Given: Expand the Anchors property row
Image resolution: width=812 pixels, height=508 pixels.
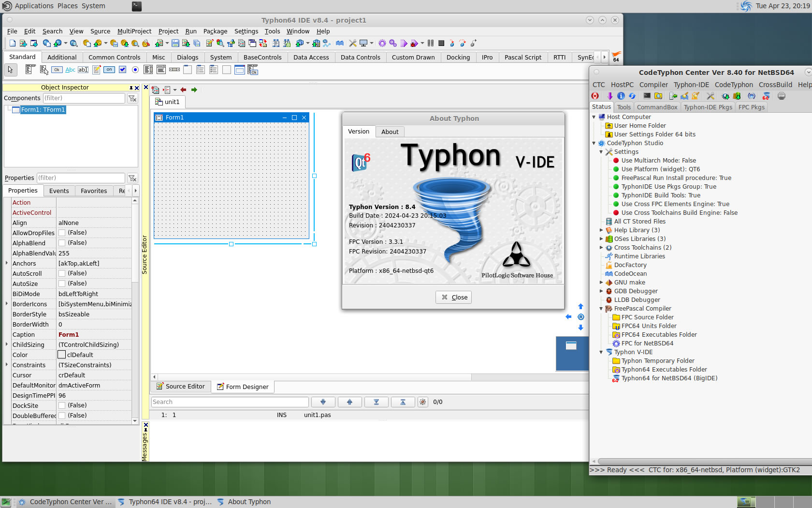Looking at the screenshot, I should (7, 263).
